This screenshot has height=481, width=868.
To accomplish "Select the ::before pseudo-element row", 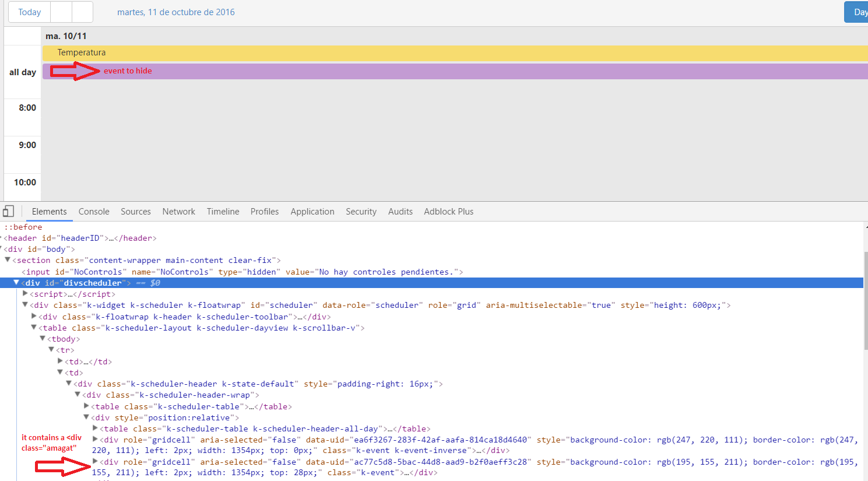I will pos(23,227).
